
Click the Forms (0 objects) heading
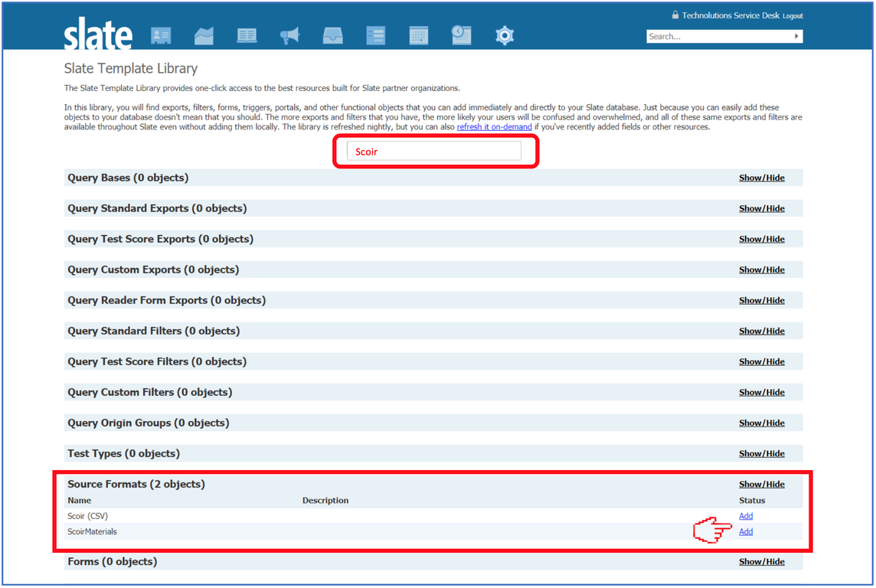click(x=113, y=562)
